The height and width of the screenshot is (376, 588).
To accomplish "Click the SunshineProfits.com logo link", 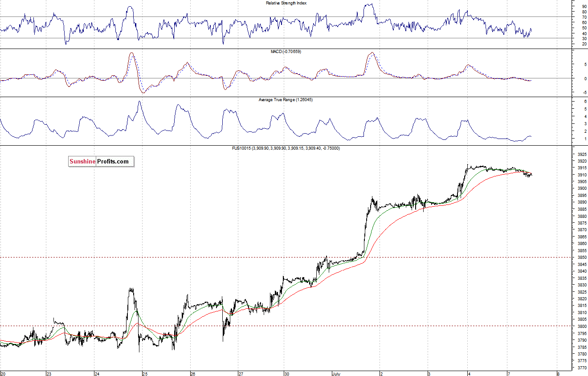I will pyautogui.click(x=101, y=161).
